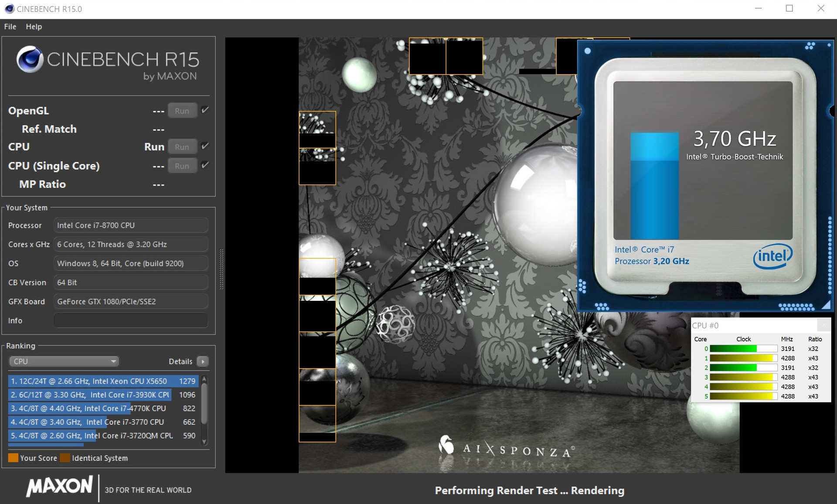Click the orange Your Score swatch

point(13,458)
